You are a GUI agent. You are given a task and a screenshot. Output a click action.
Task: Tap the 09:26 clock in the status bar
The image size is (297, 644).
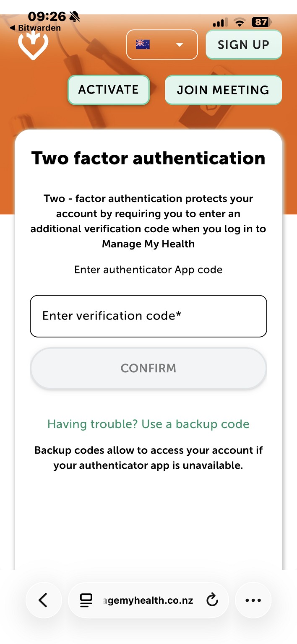point(47,17)
